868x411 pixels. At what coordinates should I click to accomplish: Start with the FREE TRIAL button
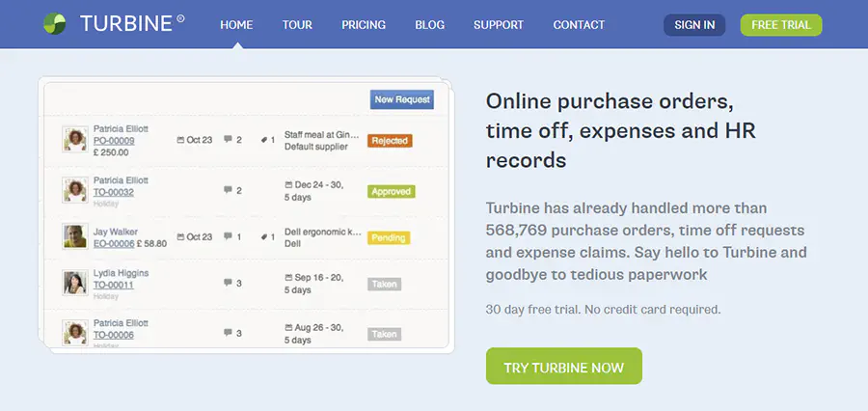[781, 25]
